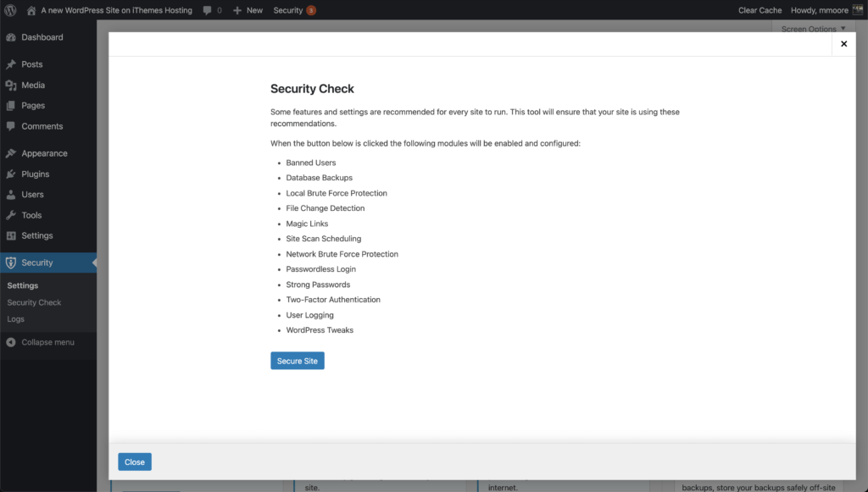Click the WordPress Tweaks list item
This screenshot has width=868, height=492.
tap(320, 330)
